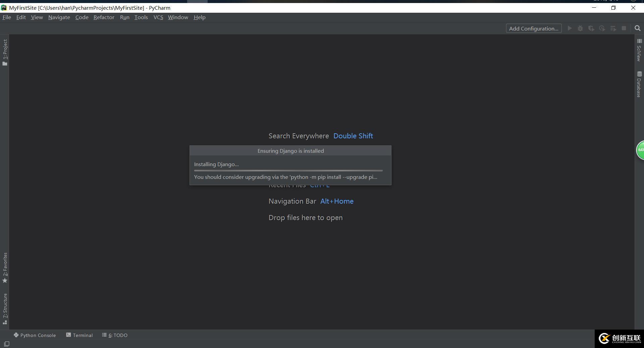Click the Add Configuration button
The height and width of the screenshot is (348, 644).
coord(534,28)
